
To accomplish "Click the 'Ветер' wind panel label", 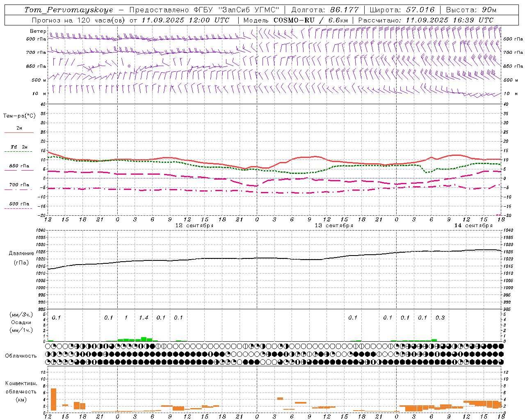I will pos(38,31).
